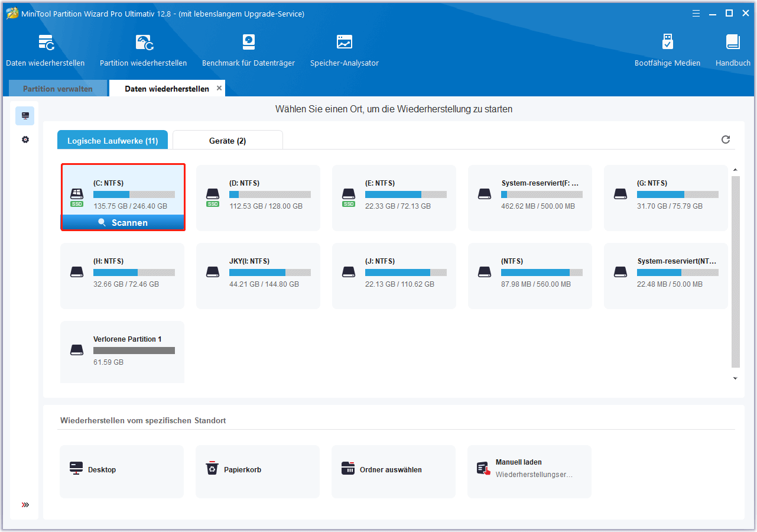The image size is (757, 532).
Task: Switch to Partition verwalten tab
Action: pos(58,89)
